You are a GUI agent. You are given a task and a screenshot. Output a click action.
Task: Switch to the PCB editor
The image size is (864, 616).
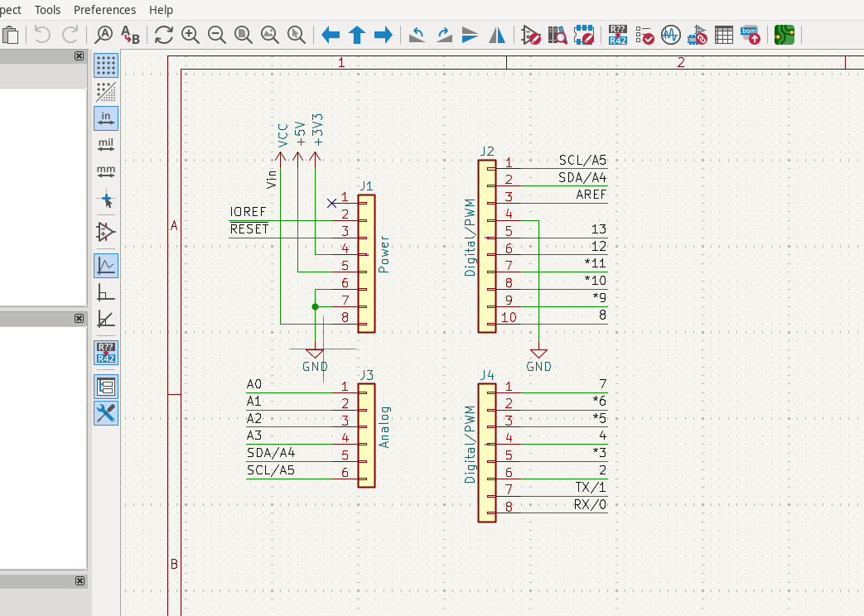pos(784,35)
